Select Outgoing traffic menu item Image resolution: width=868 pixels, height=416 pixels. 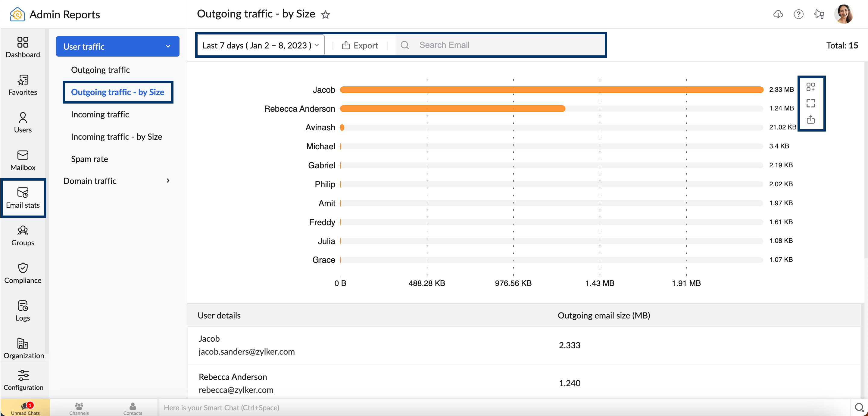[x=100, y=70]
